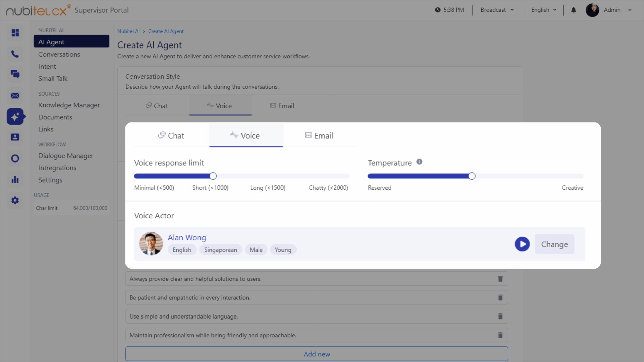Image resolution: width=644 pixels, height=362 pixels.
Task: Click the Alan Wong portrait photo
Action: tap(151, 243)
